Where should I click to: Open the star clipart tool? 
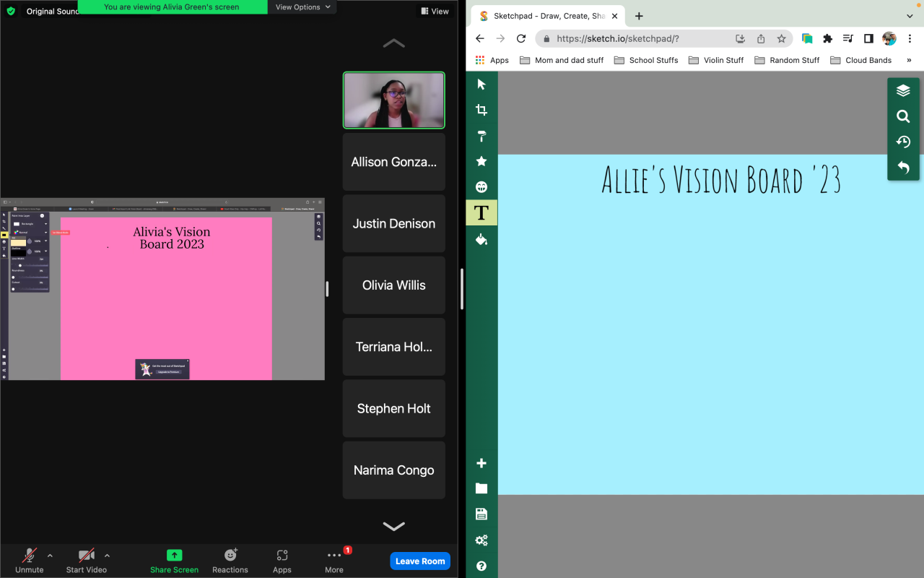[481, 161]
